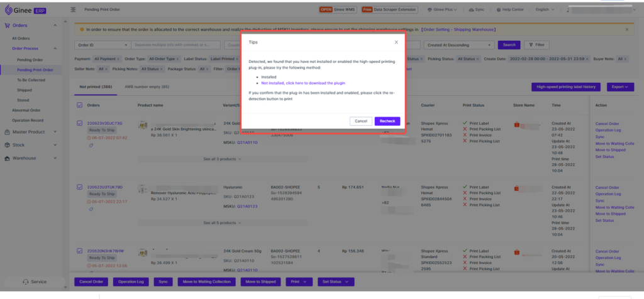Open the Order ID search type dropdown
Screen dimensions: 644x299
click(x=103, y=45)
